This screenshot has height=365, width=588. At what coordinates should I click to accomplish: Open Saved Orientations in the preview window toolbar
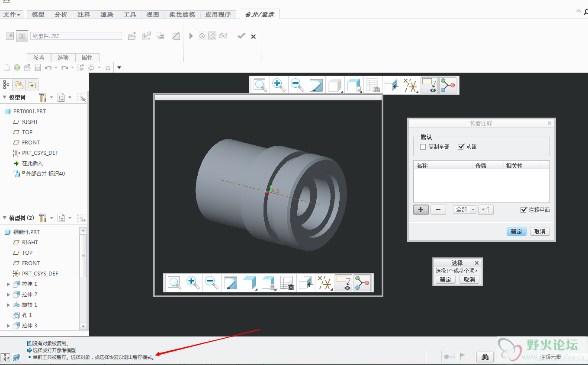(x=268, y=283)
